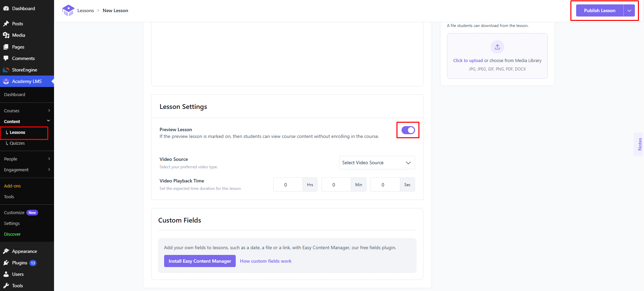Open the How custom fields work link
This screenshot has width=644, height=291.
[x=266, y=261]
